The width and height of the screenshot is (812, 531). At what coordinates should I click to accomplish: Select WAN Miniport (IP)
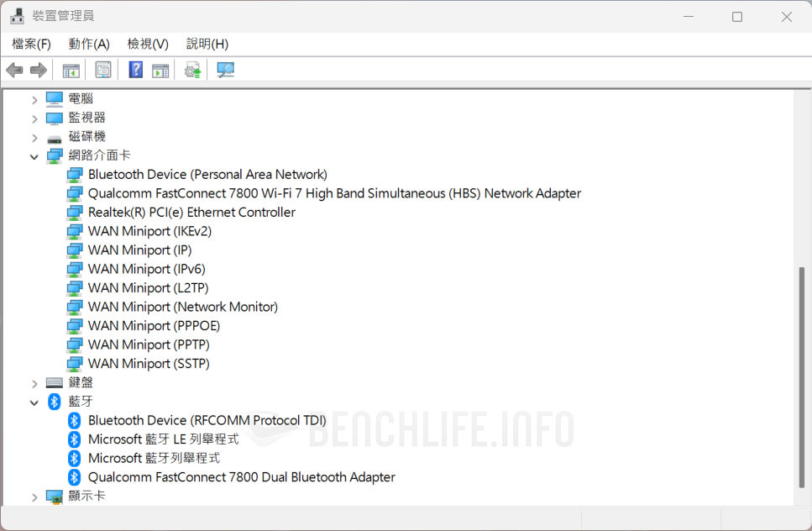point(140,250)
